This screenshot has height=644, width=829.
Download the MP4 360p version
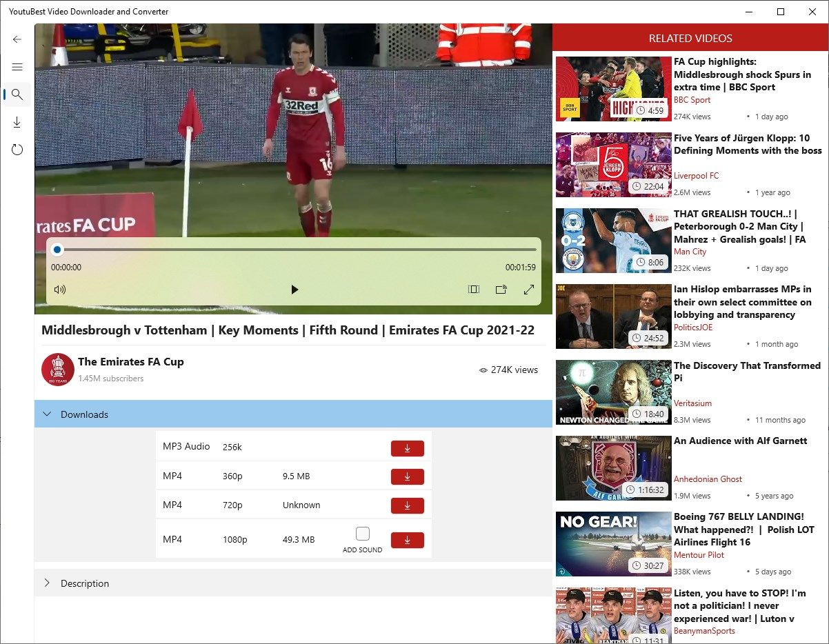(408, 476)
